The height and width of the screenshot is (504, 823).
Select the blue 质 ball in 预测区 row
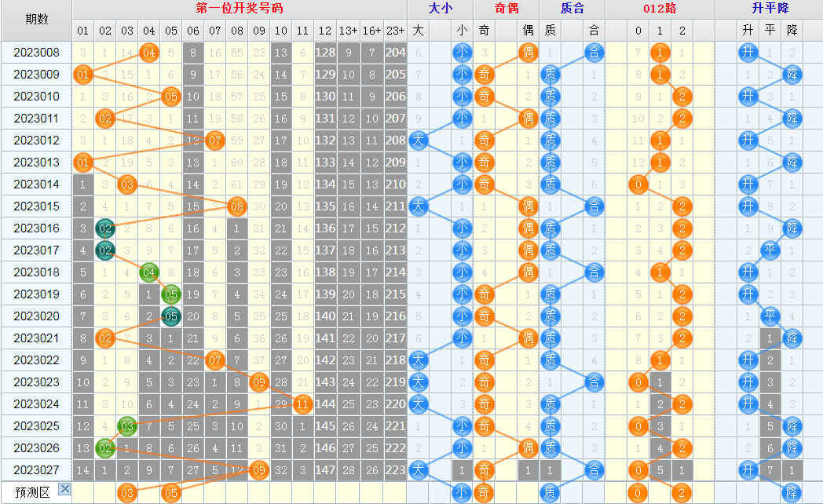point(550,493)
